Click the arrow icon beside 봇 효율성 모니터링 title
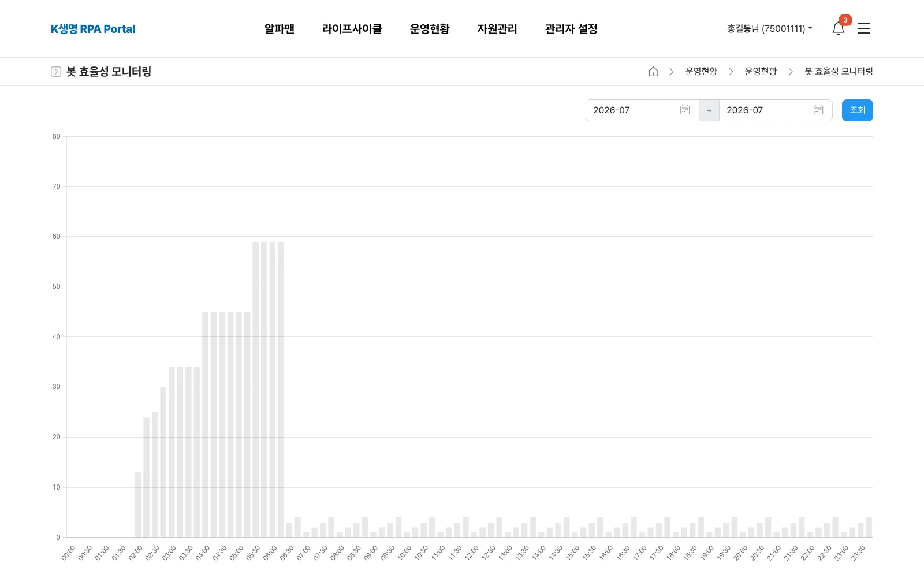Image resolution: width=924 pixels, height=578 pixels. coord(56,72)
